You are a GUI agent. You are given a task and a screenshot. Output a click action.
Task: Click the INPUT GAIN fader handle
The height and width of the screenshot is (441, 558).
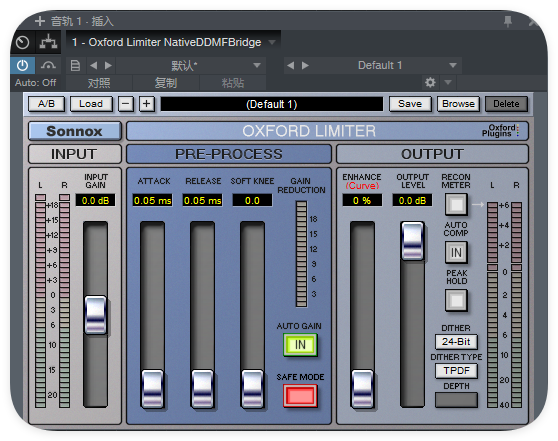pos(95,315)
